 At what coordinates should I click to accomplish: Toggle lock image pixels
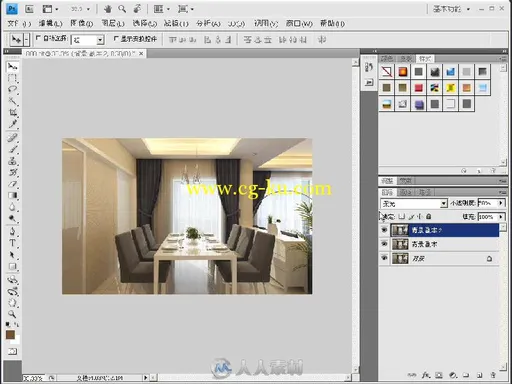point(411,217)
